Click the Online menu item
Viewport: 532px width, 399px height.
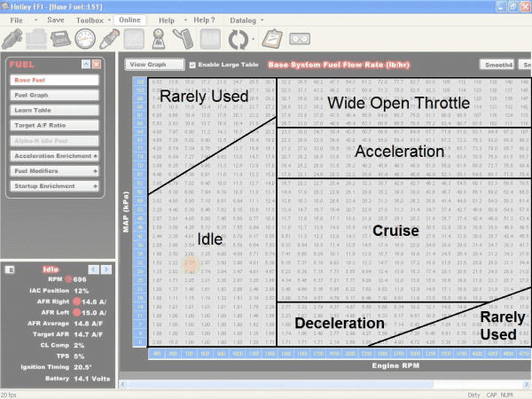[129, 20]
